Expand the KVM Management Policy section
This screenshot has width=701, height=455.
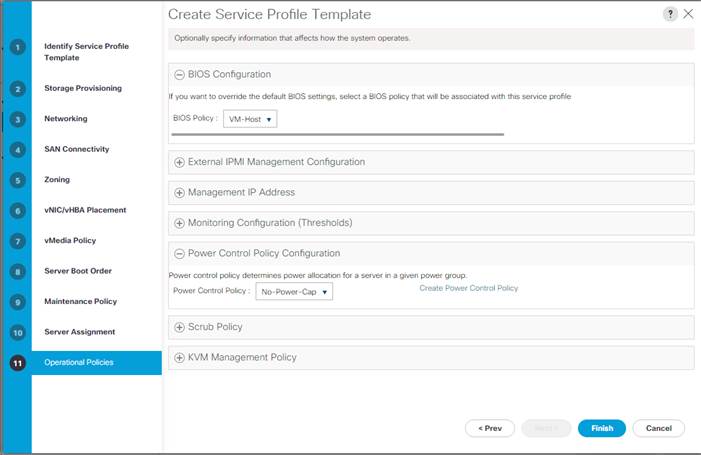pos(179,358)
